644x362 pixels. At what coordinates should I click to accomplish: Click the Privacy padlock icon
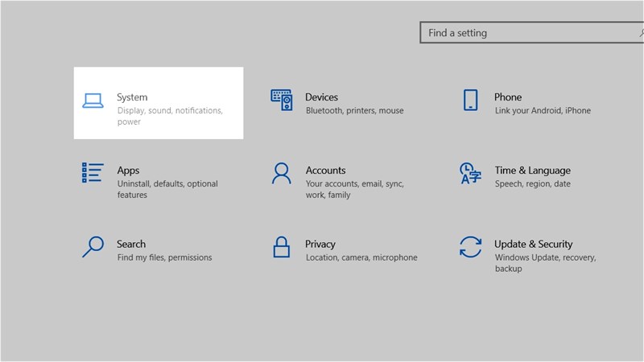[281, 246]
